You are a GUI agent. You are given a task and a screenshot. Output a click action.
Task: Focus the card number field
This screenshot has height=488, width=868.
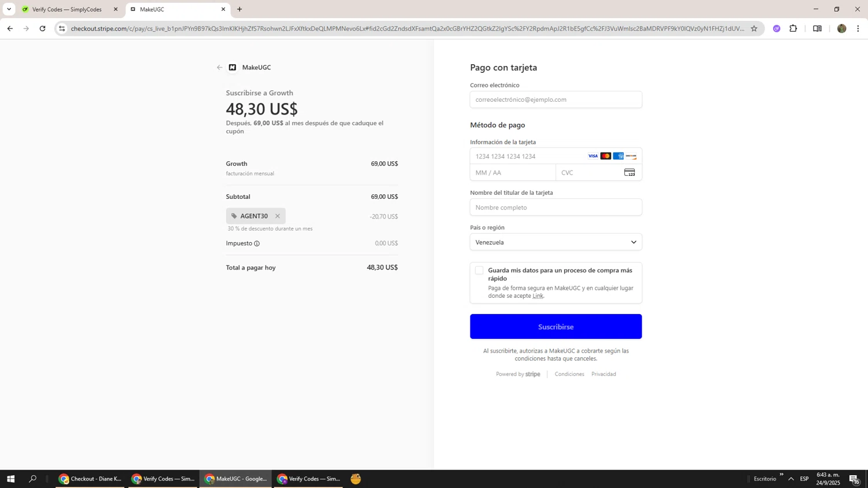[556, 156]
